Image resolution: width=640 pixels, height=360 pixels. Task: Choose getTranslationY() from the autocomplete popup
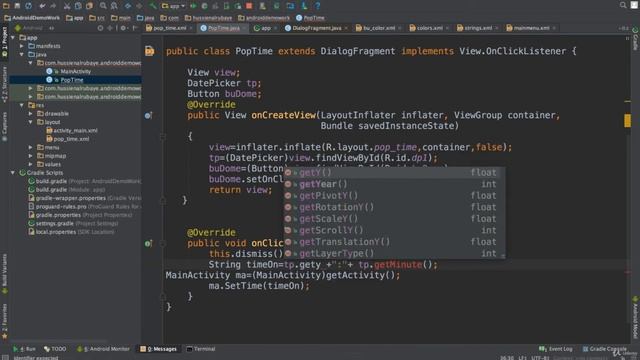point(394,242)
